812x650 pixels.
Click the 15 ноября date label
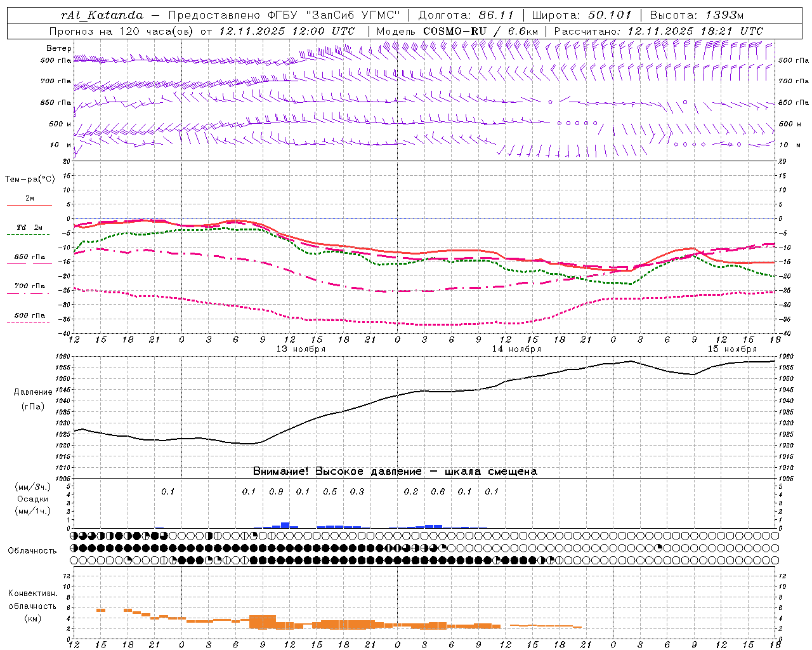point(732,349)
